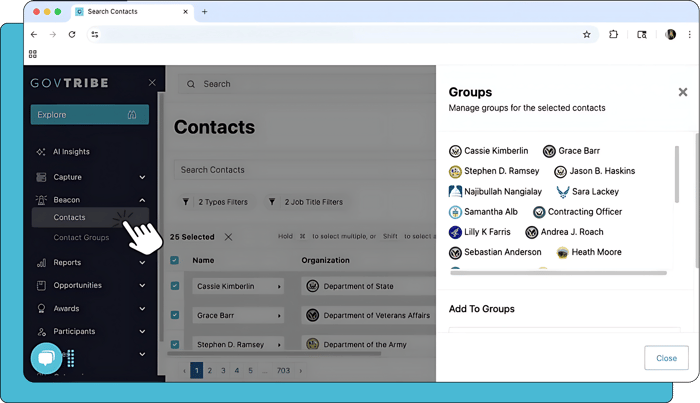
Task: Toggle the select-all checkbox in header
Action: pos(175,260)
